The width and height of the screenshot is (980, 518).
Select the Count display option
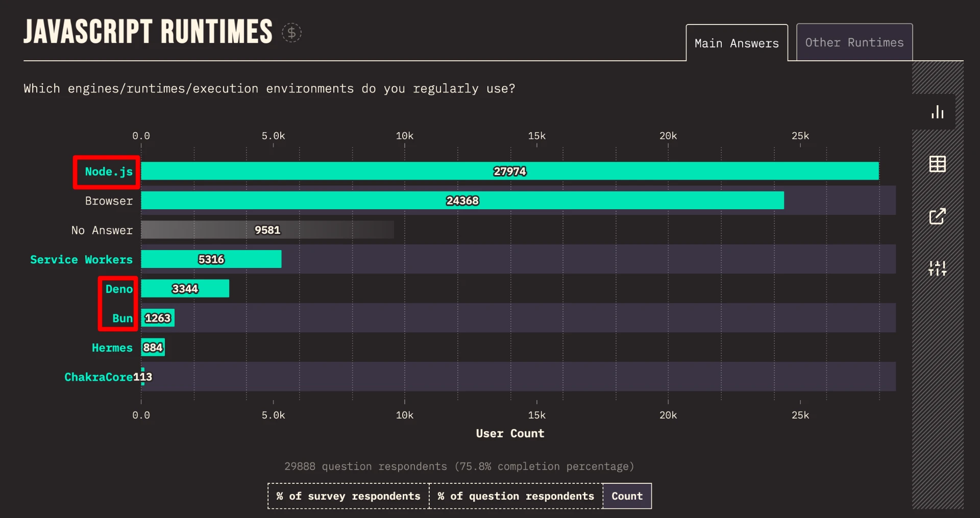[x=627, y=496]
